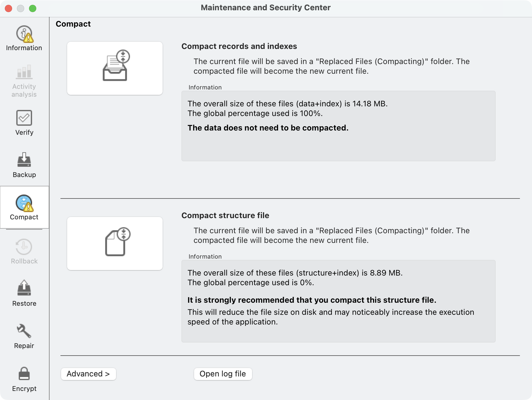The height and width of the screenshot is (400, 532).
Task: Open the Restore section icon
Action: [x=24, y=288]
